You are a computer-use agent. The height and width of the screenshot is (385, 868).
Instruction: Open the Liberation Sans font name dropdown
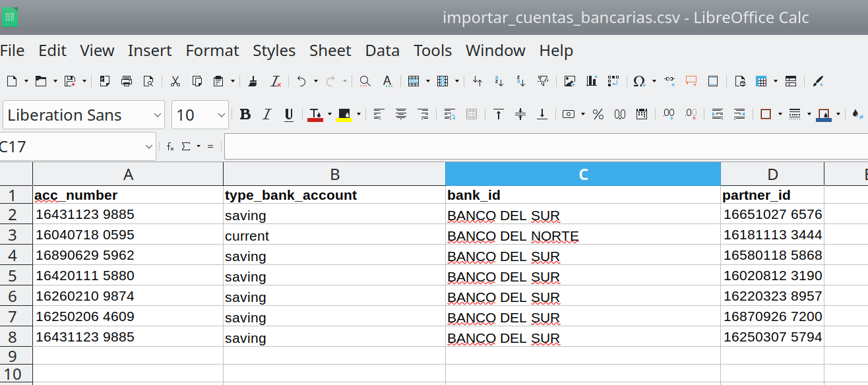click(x=157, y=115)
